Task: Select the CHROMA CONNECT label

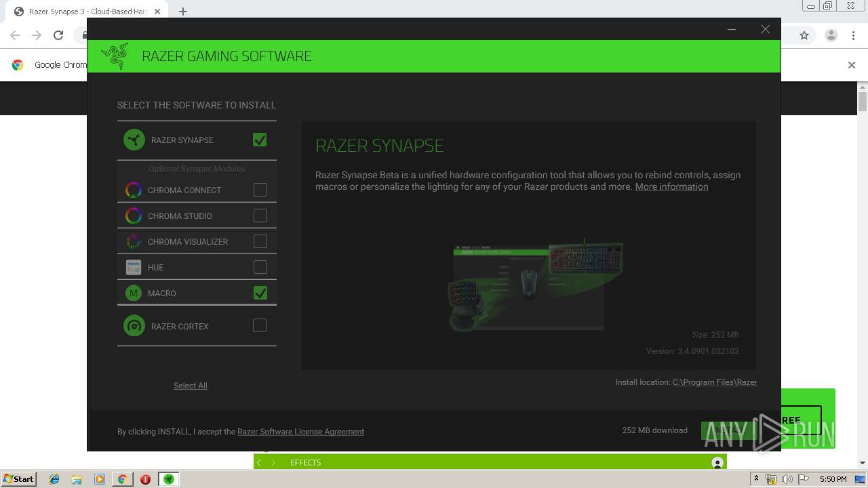Action: (x=184, y=190)
